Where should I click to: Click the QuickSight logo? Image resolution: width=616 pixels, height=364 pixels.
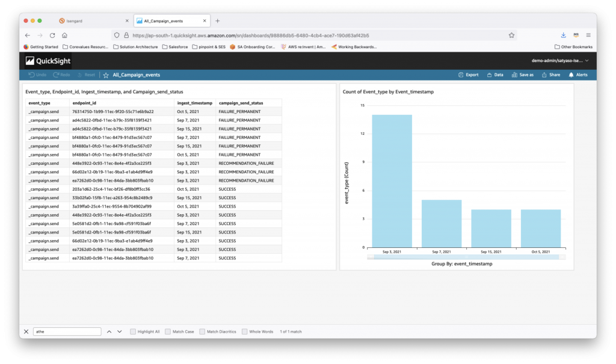point(48,61)
